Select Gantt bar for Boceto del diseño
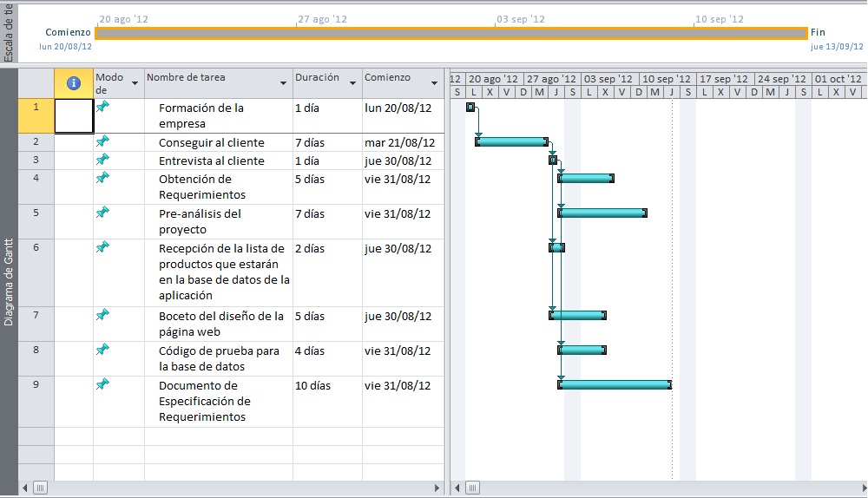 [578, 316]
